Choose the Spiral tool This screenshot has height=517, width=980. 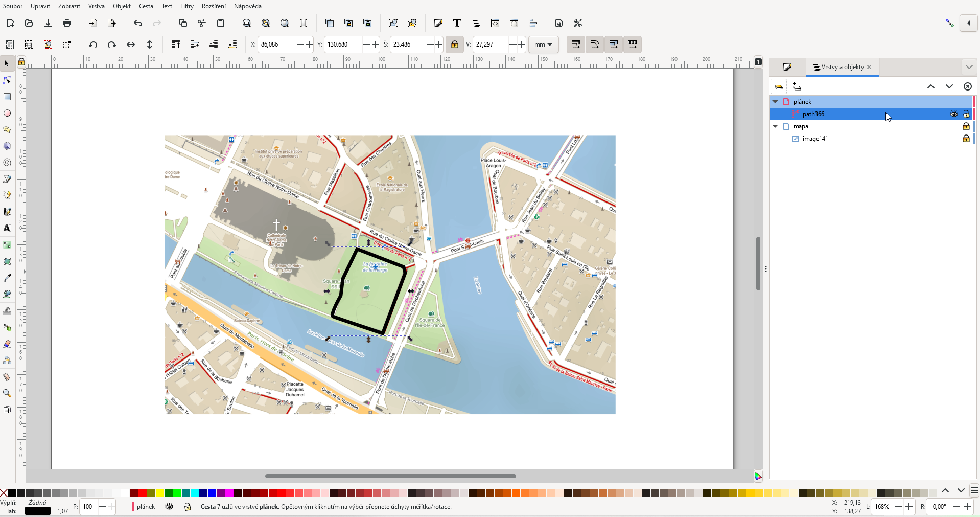click(7, 162)
